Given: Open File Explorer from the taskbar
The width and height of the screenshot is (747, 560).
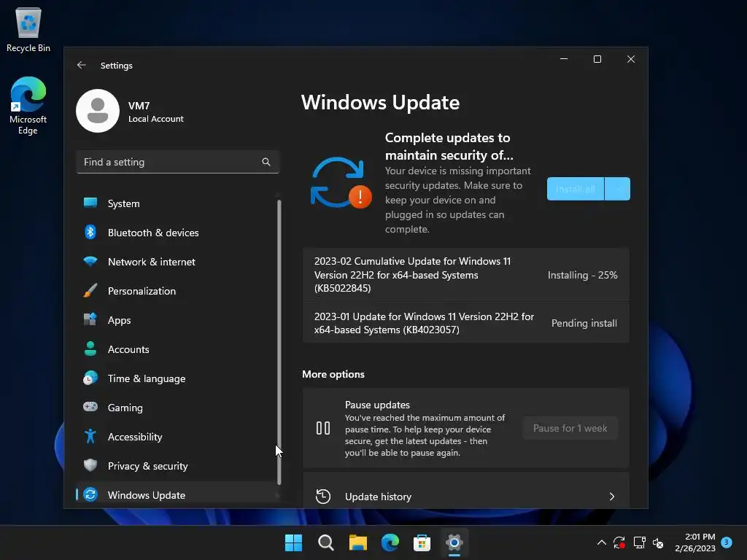Looking at the screenshot, I should pyautogui.click(x=357, y=542).
